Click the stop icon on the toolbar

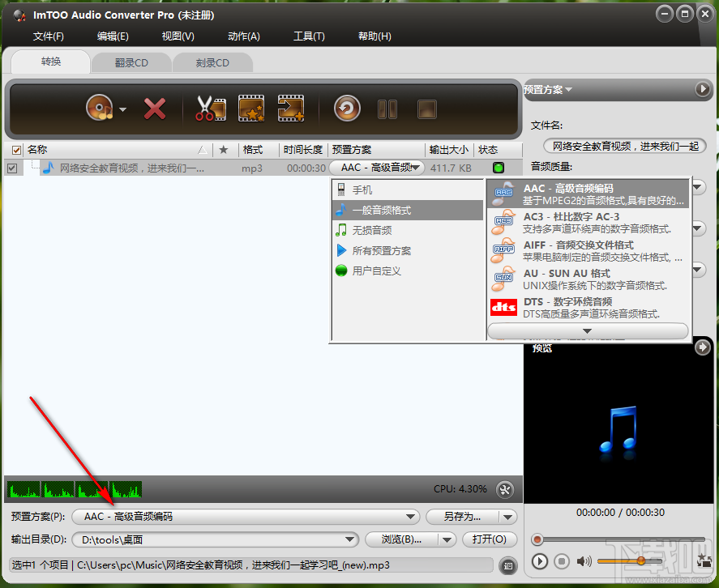point(426,109)
